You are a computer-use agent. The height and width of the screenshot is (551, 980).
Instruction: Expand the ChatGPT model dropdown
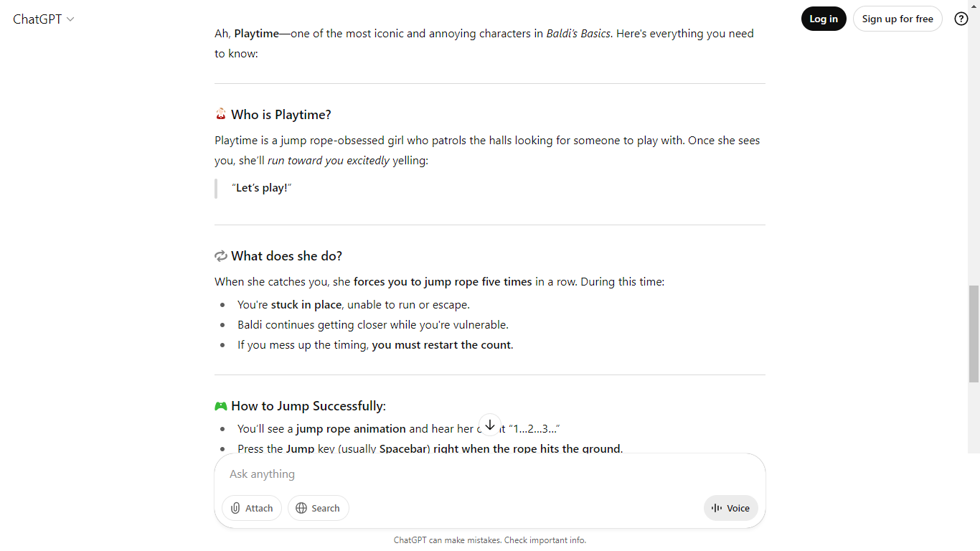[43, 19]
